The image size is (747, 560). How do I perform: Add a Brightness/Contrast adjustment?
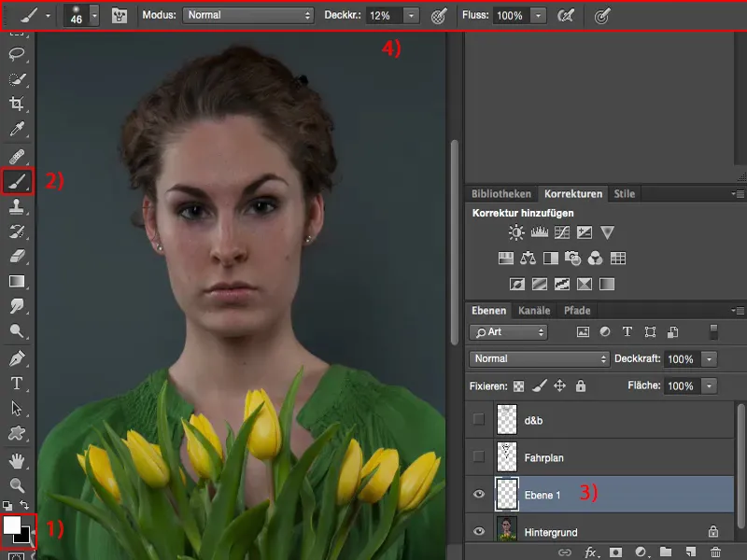(x=516, y=232)
